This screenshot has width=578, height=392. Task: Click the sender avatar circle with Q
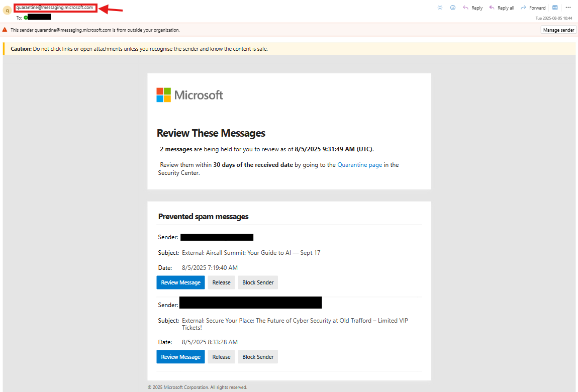tap(8, 11)
